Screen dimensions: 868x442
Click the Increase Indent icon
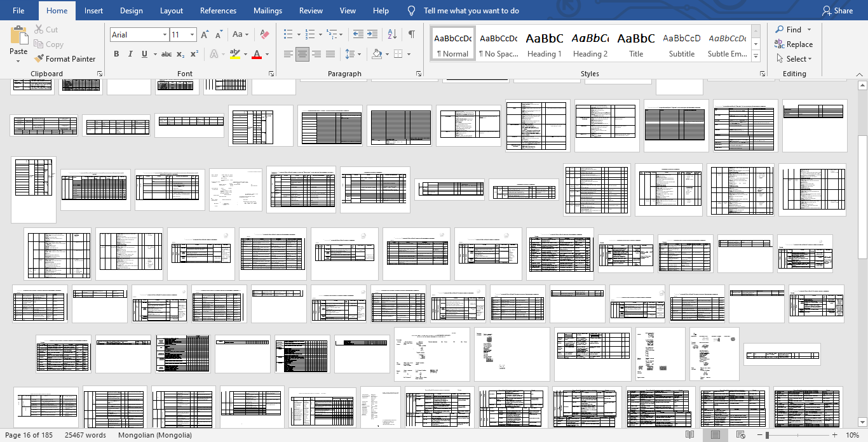pyautogui.click(x=372, y=34)
